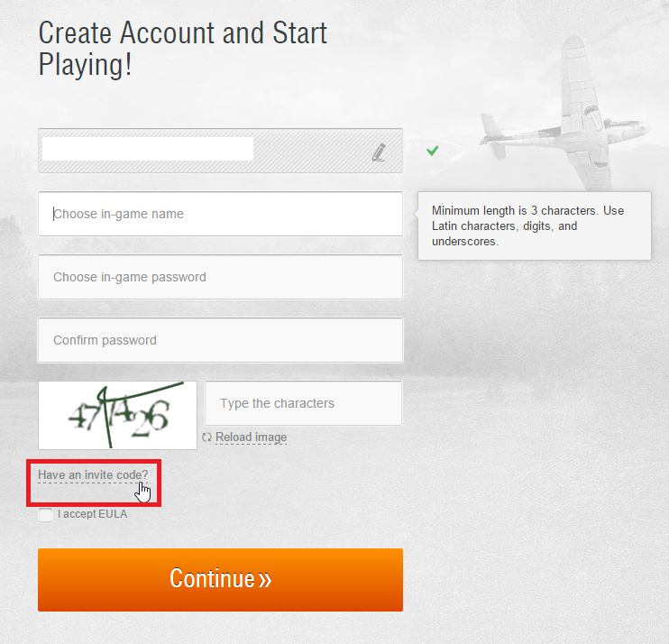Click the Type the characters captcha input

click(303, 403)
